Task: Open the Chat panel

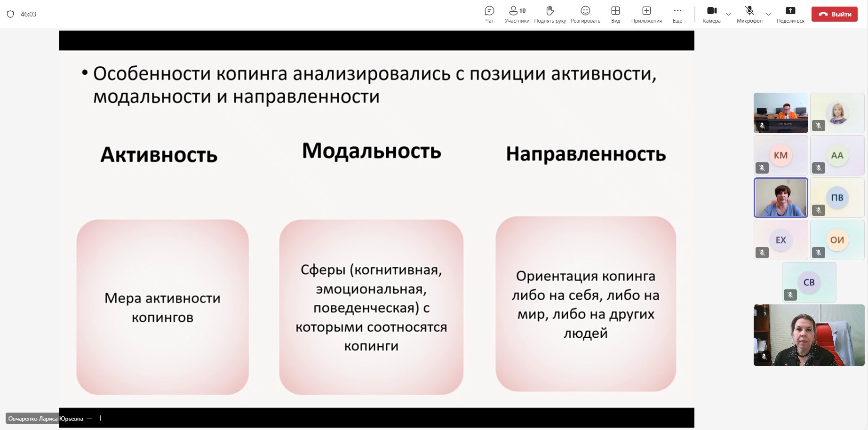Action: (x=489, y=14)
